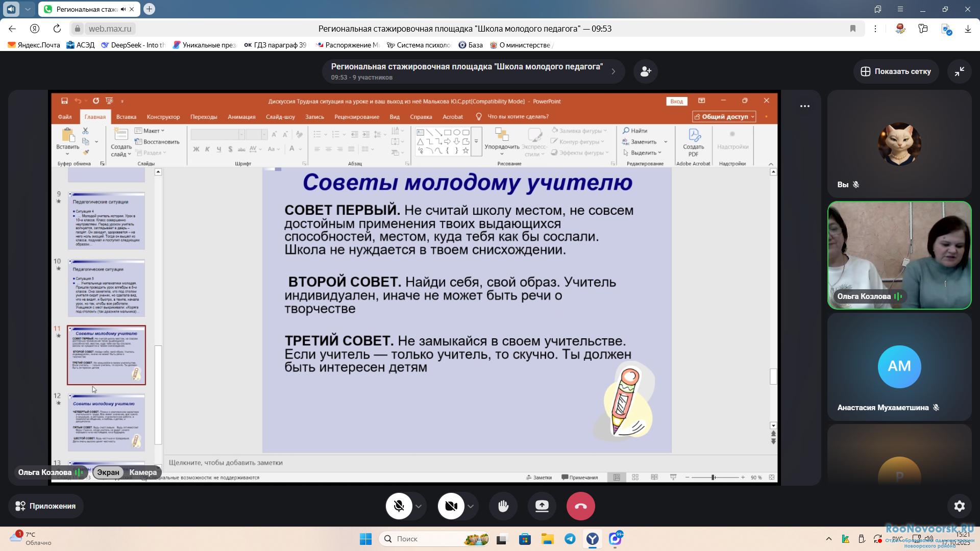Click the red hang-up call button
This screenshot has width=980, height=551.
(x=580, y=506)
